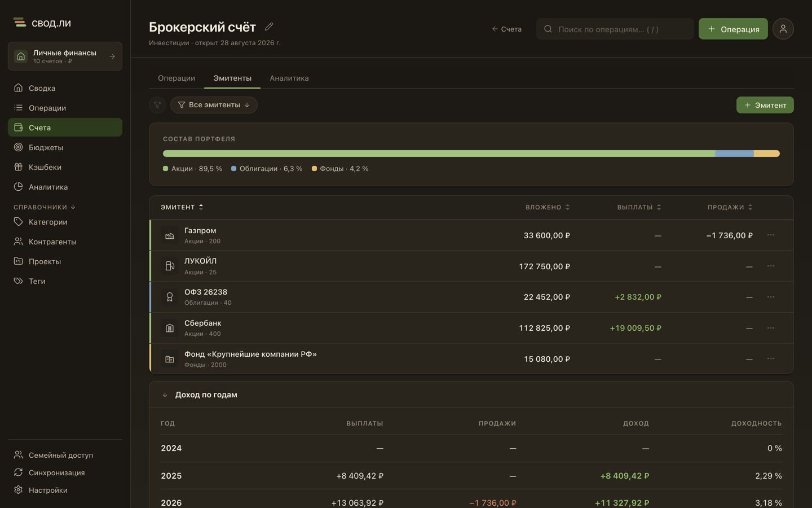Open the ЛУКОЙЛ row more-actions menu

pos(771,266)
